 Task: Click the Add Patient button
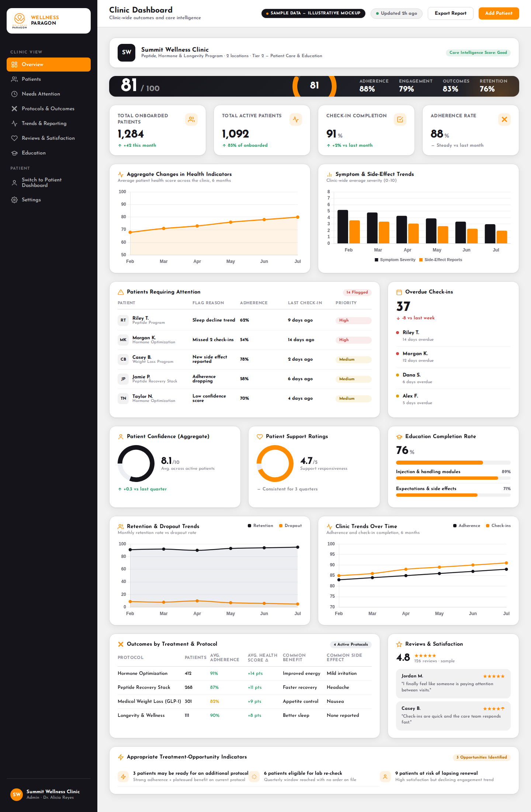pyautogui.click(x=499, y=13)
